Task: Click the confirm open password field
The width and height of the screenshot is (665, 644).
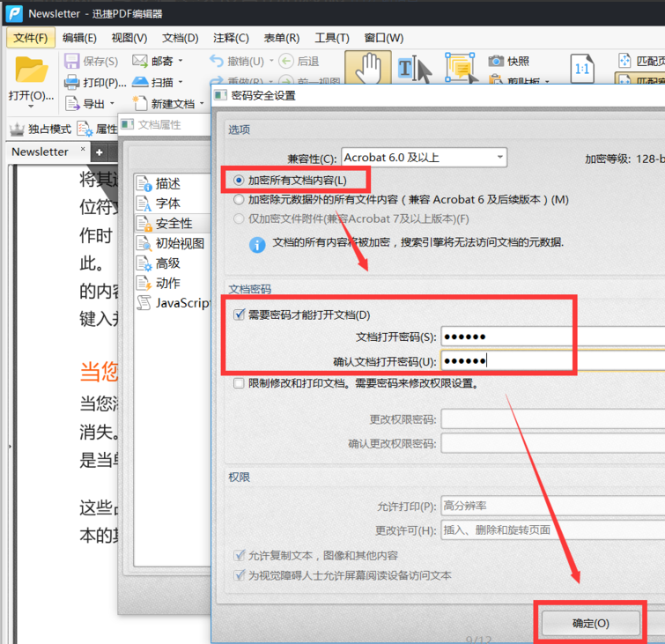Action: tap(553, 361)
